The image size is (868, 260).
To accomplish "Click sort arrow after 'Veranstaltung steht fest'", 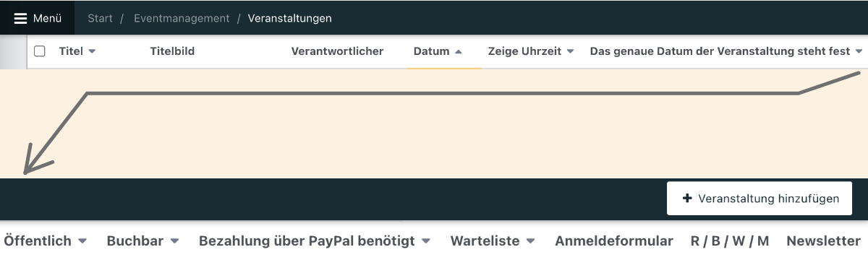I will [859, 52].
